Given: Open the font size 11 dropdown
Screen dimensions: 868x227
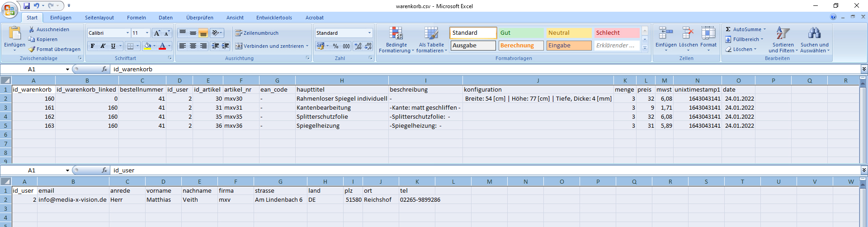Looking at the screenshot, I should [147, 33].
